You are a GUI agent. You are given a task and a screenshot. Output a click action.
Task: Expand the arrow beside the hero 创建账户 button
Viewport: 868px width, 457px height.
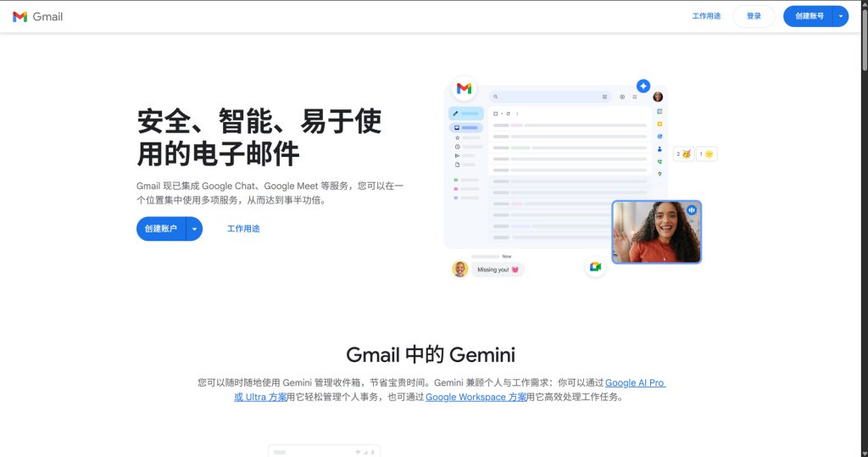(194, 229)
